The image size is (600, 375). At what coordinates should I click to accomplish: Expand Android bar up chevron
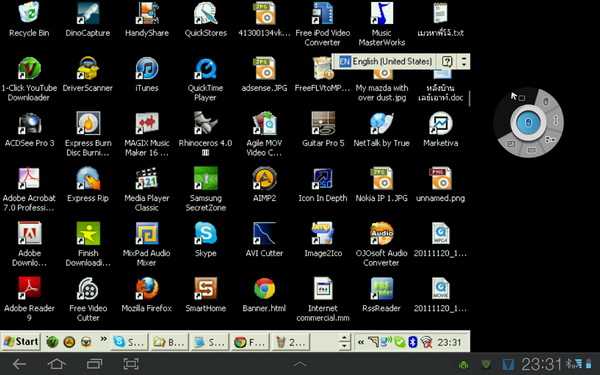coord(300,364)
